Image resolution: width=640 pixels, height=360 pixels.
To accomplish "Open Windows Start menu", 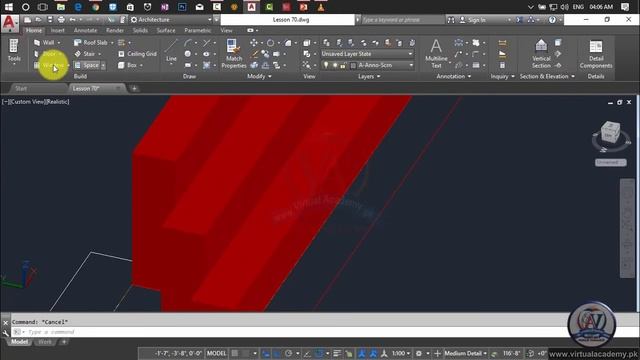I will (8, 7).
